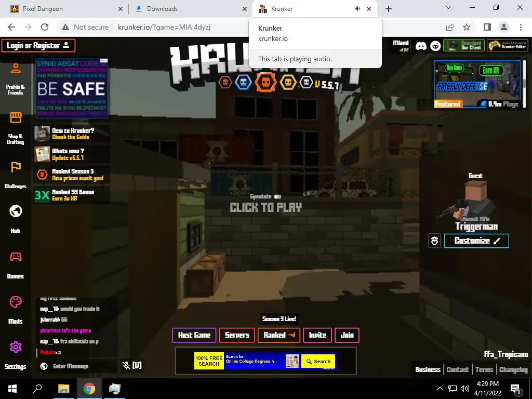The height and width of the screenshot is (399, 532).
Task: Reload the page
Action: 45,27
